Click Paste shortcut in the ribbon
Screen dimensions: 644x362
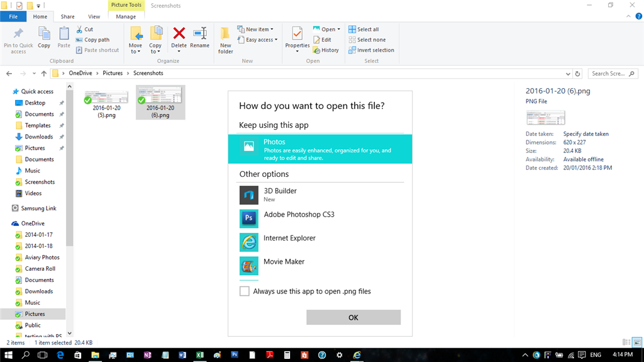97,50
